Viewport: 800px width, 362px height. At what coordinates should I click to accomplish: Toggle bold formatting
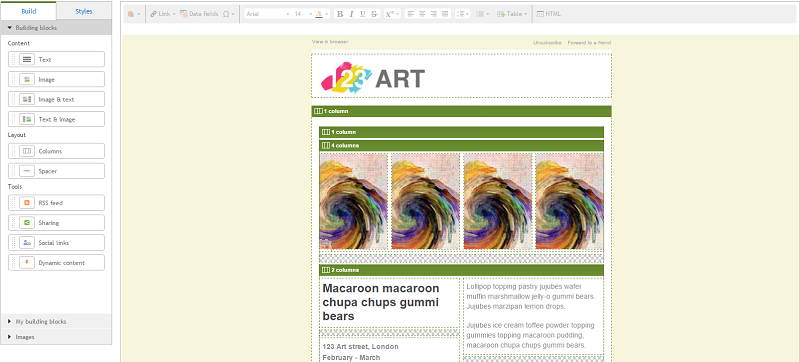click(340, 14)
